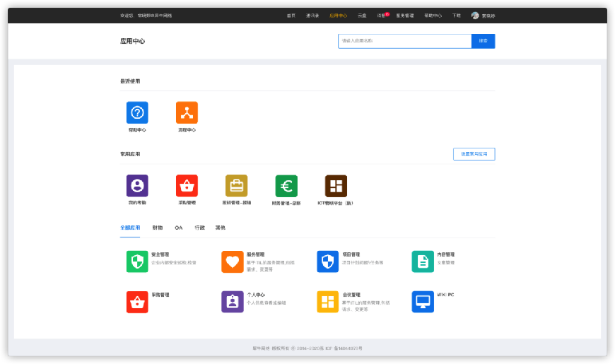Image resolution: width=615 pixels, height=364 pixels.
Task: Open the purple person-avatar 考勤 app icon
Action: click(x=137, y=185)
